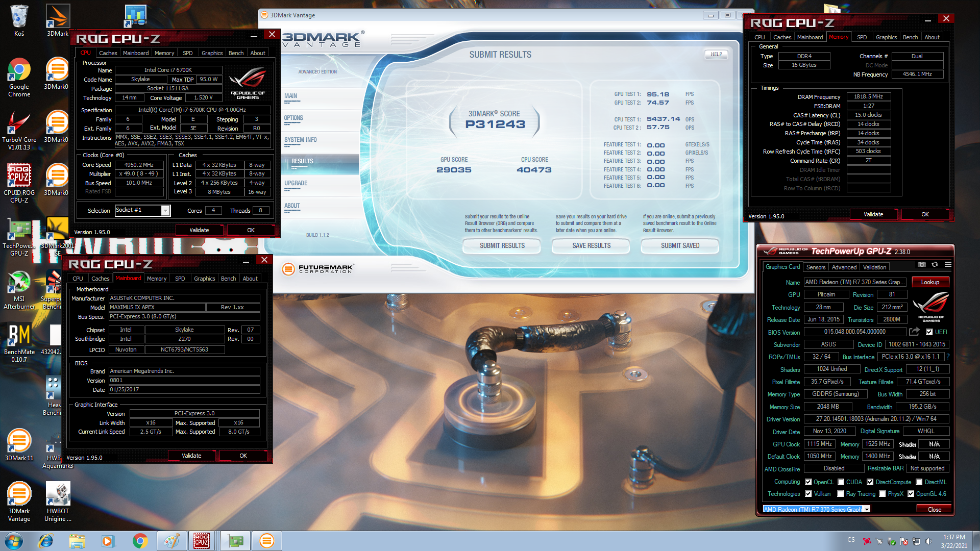Open UPGRADE in 3DMark Vantage menu
980x551 pixels.
tap(296, 183)
